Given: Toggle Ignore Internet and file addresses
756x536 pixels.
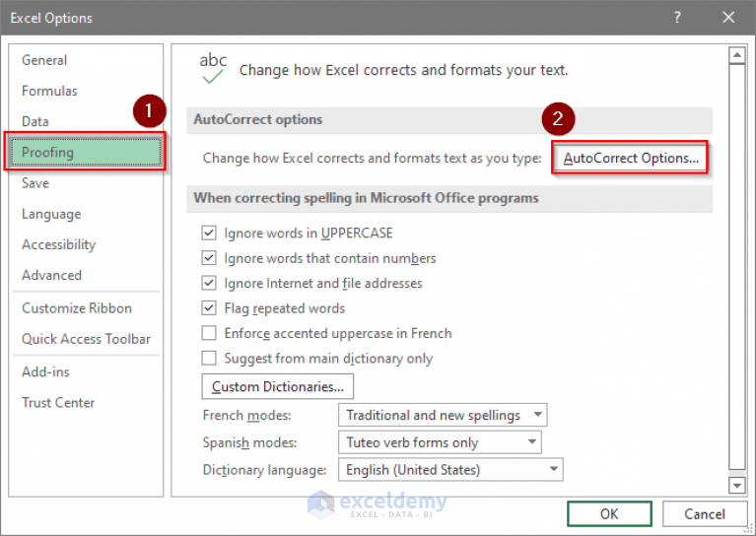Looking at the screenshot, I should pos(209,283).
